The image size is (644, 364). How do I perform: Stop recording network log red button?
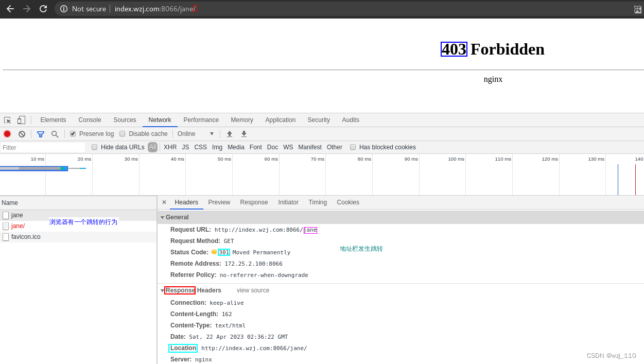click(7, 134)
